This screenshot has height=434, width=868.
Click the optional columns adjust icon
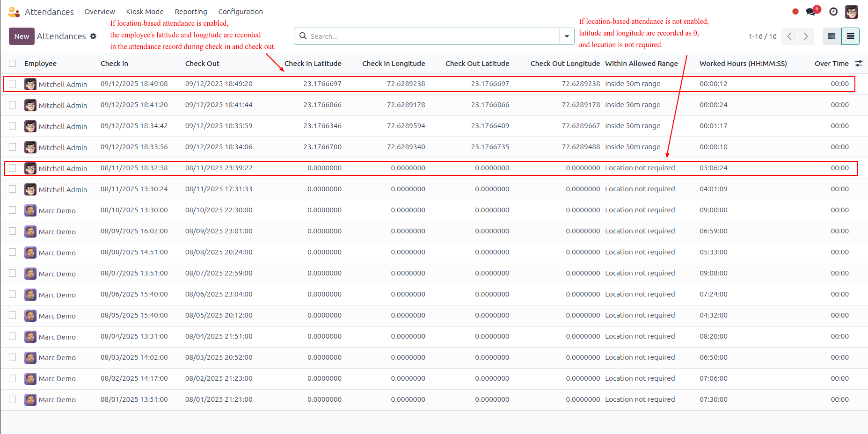click(x=859, y=63)
